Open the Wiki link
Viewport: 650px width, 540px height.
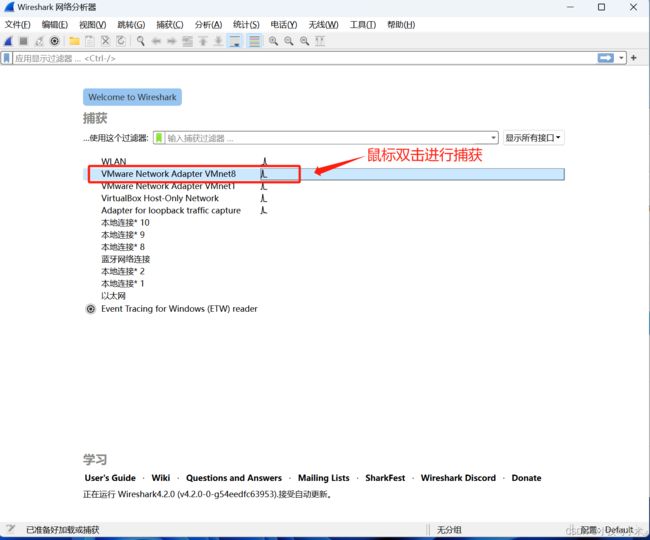tap(161, 478)
